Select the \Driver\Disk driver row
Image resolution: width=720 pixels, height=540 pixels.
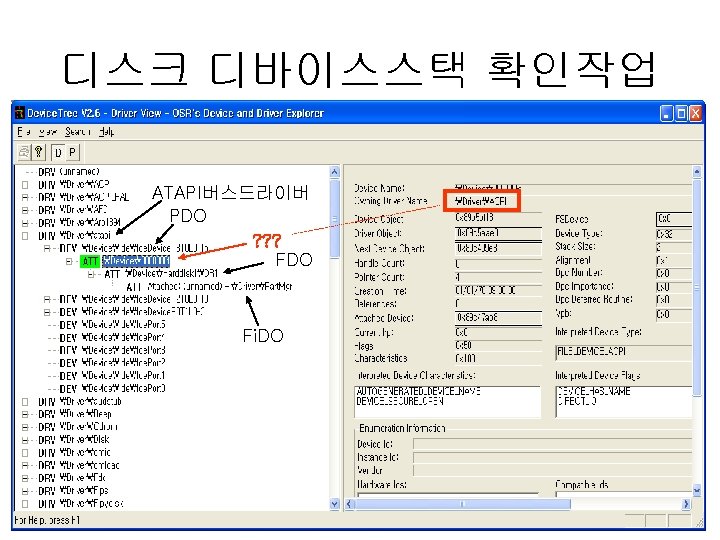[x=74, y=440]
